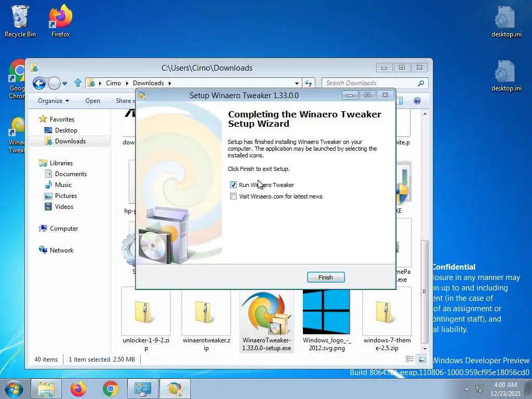
Task: Expand breadcrumb arrow after Downloads
Action: [x=169, y=83]
